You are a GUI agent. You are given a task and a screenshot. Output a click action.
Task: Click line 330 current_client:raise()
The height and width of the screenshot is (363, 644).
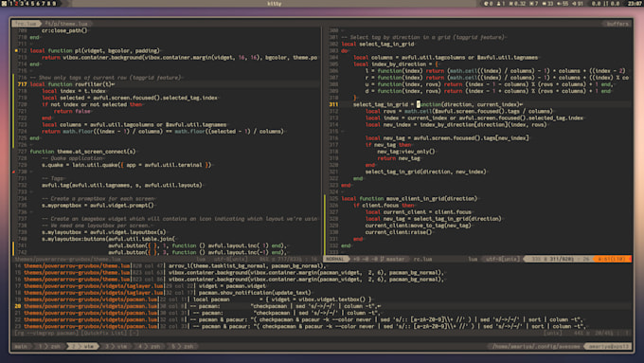(399, 232)
